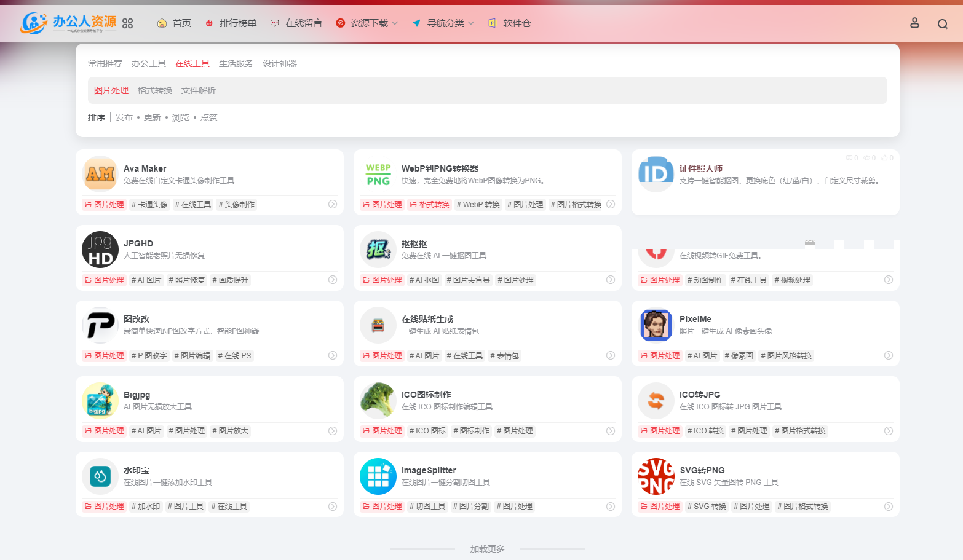The height and width of the screenshot is (560, 963).
Task: Click the 办公人资源 site logo
Action: [68, 23]
